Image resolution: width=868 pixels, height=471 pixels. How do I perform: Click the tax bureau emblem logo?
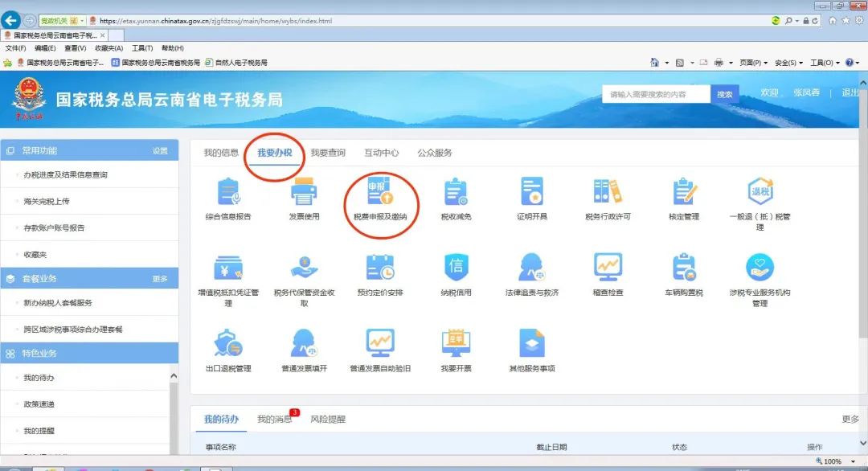coord(28,99)
